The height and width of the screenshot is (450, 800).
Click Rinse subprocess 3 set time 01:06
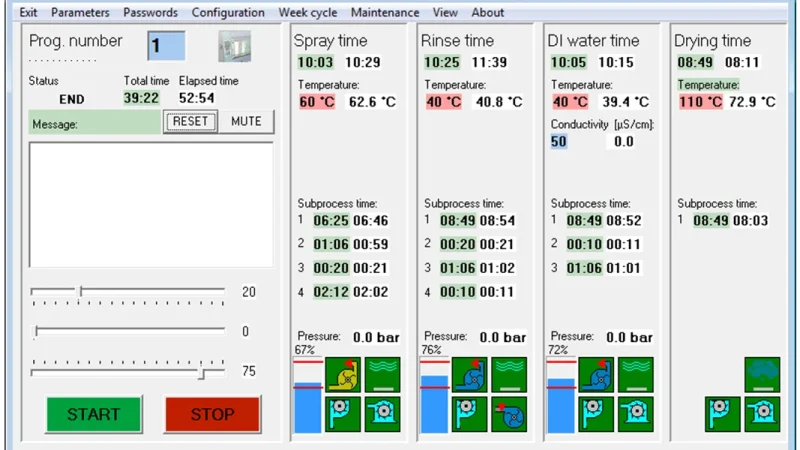point(458,268)
